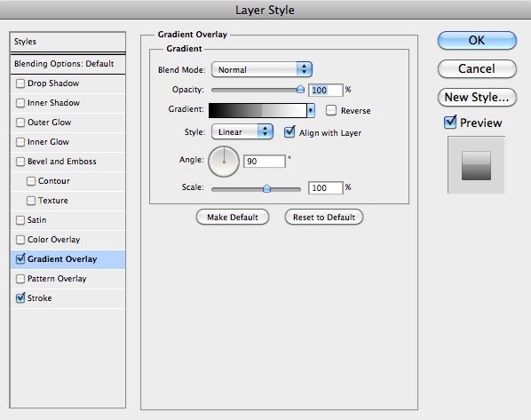
Task: Enable the Pattern Overlay checkbox
Action: click(20, 279)
